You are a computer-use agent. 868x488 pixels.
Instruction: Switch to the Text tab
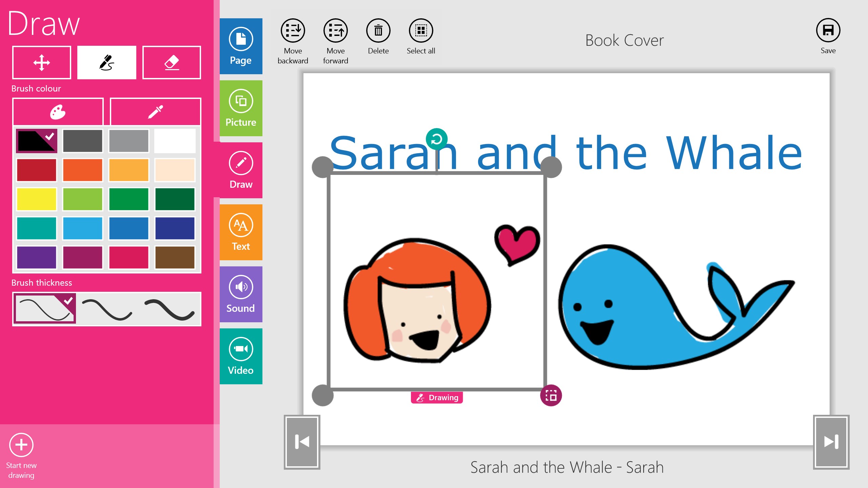241,232
